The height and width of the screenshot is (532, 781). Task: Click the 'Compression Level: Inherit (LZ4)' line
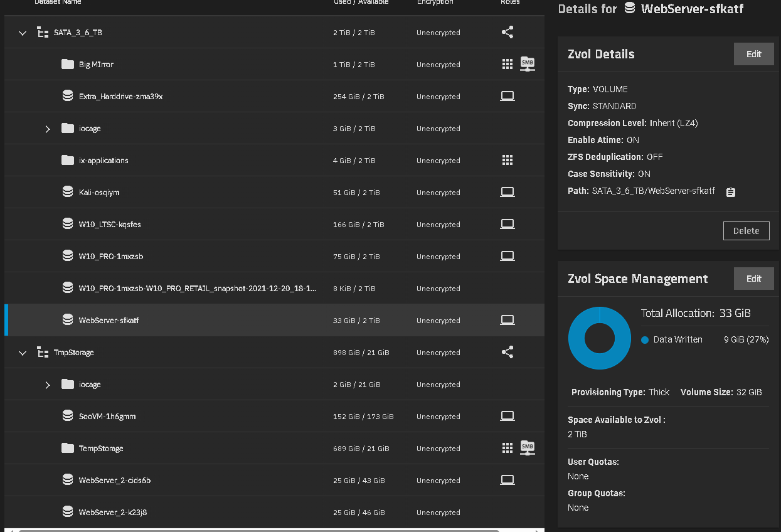[633, 123]
